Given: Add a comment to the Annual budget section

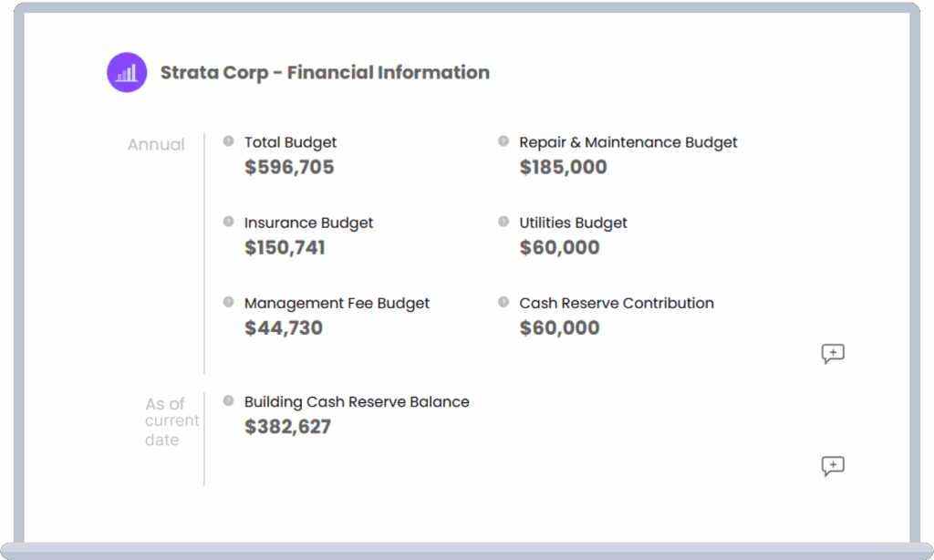Looking at the screenshot, I should click(x=833, y=354).
